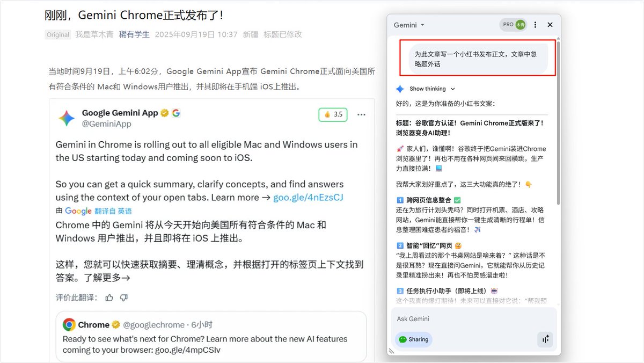The image size is (644, 363).
Task: Click the thumbs-down translation rating icon
Action: point(124,297)
